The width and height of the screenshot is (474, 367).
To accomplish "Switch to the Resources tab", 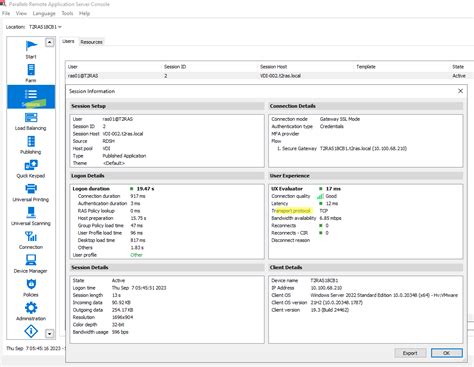I will (x=91, y=42).
